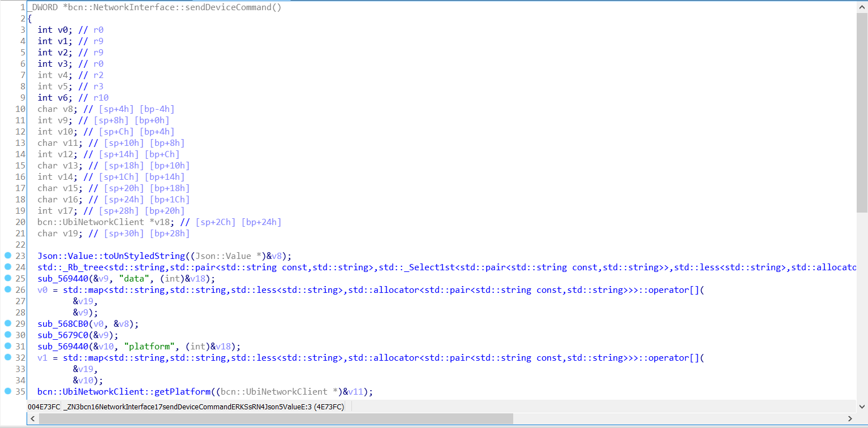Screen dimensions: 868x428
Task: Click the 'int v3; // r0' declaration
Action: coord(71,64)
